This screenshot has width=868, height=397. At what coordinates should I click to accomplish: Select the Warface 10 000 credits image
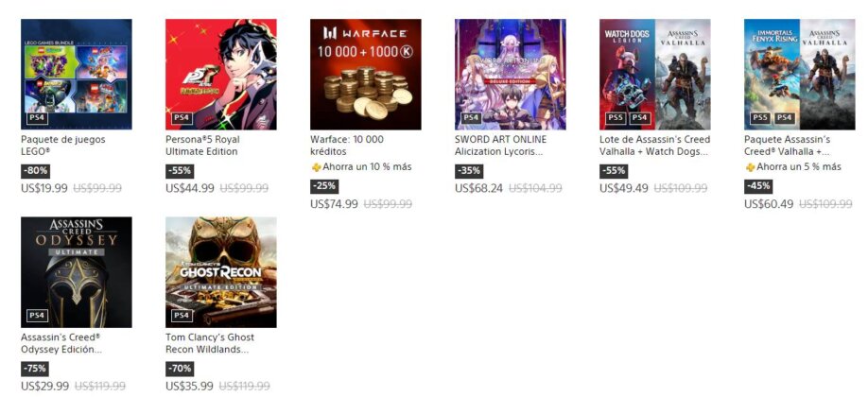(x=365, y=74)
